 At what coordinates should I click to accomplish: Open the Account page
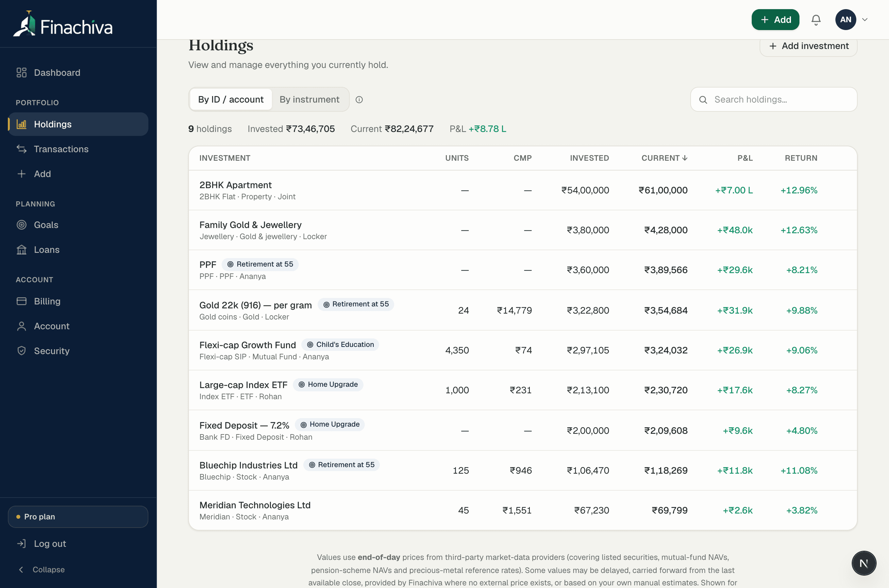point(78,326)
